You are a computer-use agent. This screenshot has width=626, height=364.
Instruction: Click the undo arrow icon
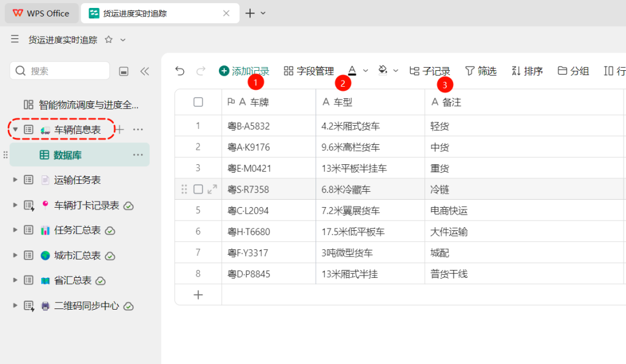coord(180,71)
